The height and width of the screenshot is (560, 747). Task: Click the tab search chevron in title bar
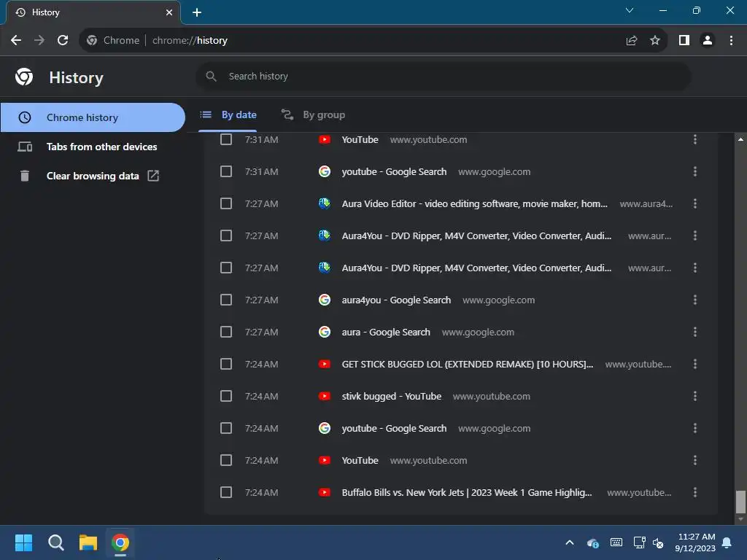(630, 10)
